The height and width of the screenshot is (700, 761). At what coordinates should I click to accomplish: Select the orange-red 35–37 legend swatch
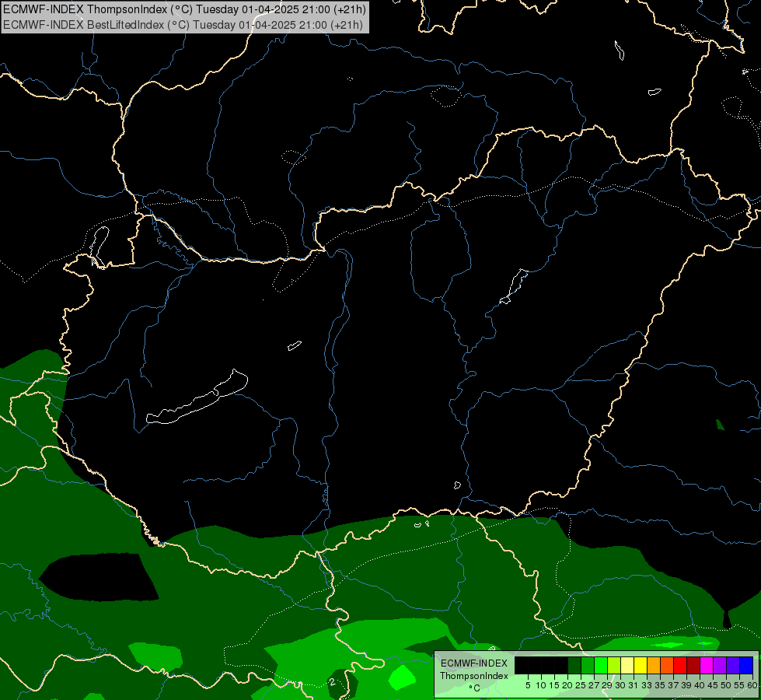tap(667, 665)
